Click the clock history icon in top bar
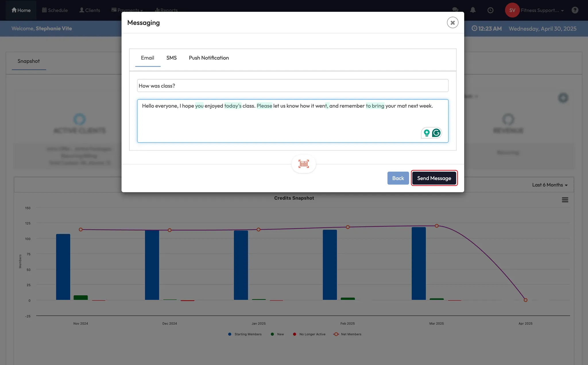The image size is (588, 365). point(490,10)
